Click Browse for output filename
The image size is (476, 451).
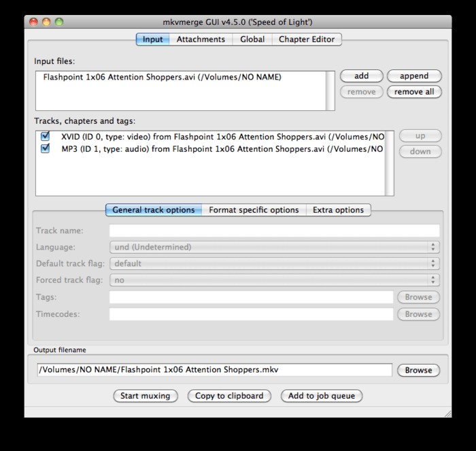tap(418, 370)
